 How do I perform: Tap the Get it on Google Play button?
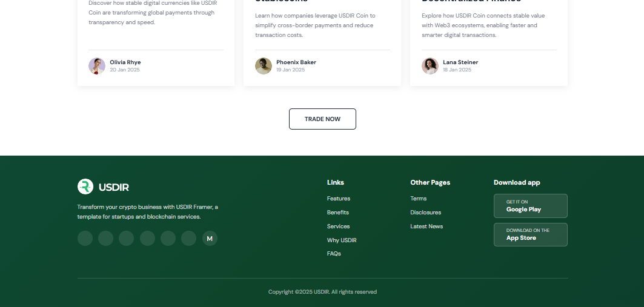click(530, 206)
